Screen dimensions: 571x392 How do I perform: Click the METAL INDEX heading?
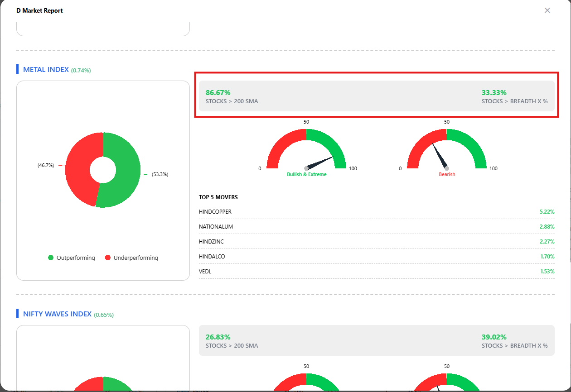pos(46,70)
